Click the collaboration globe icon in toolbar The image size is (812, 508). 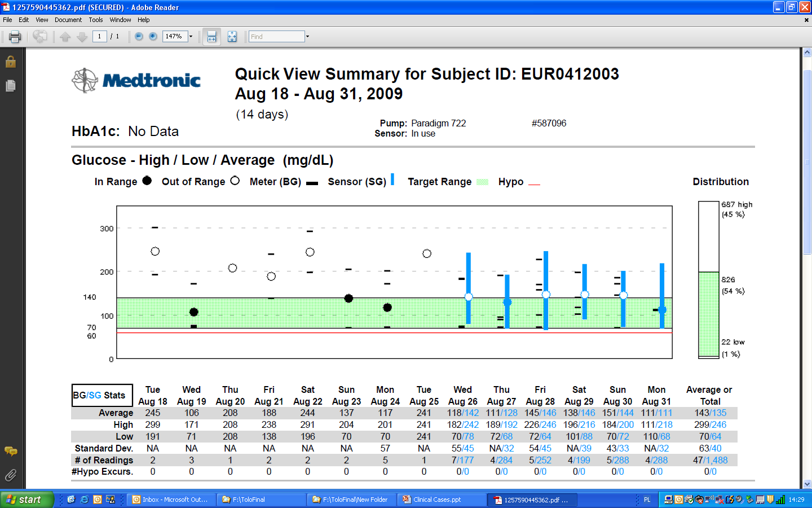(x=39, y=37)
